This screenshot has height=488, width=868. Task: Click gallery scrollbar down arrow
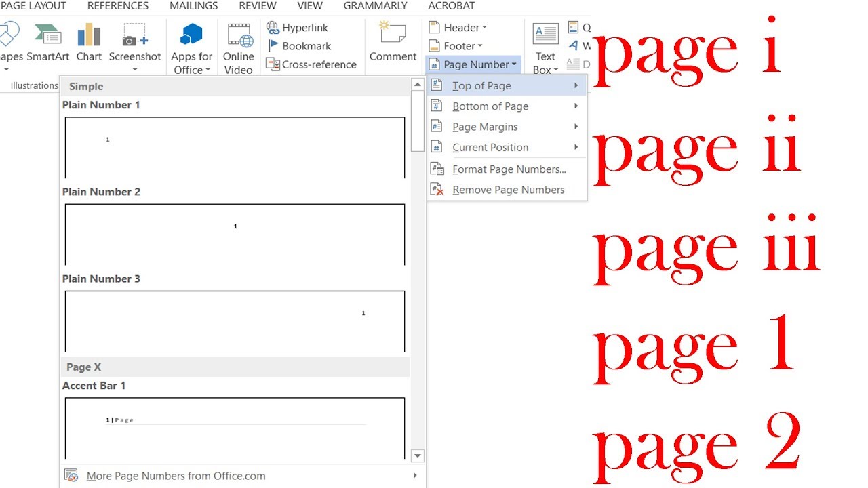418,456
